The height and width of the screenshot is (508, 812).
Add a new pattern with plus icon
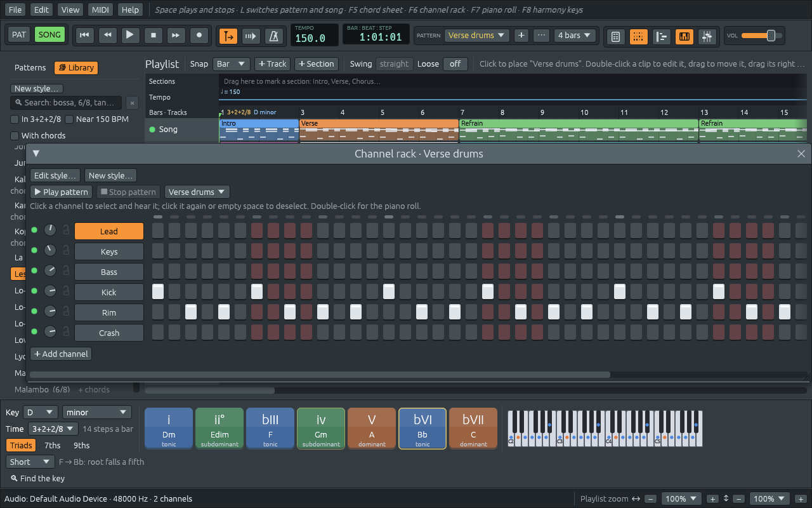coord(521,36)
